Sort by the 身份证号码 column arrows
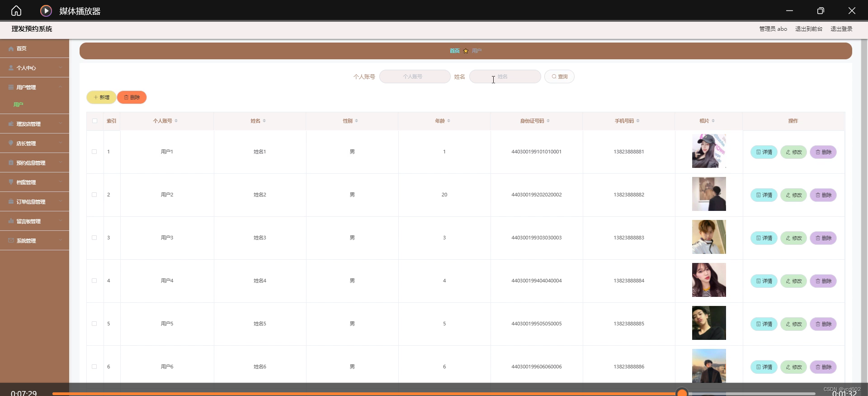This screenshot has width=868, height=396. pos(548,121)
